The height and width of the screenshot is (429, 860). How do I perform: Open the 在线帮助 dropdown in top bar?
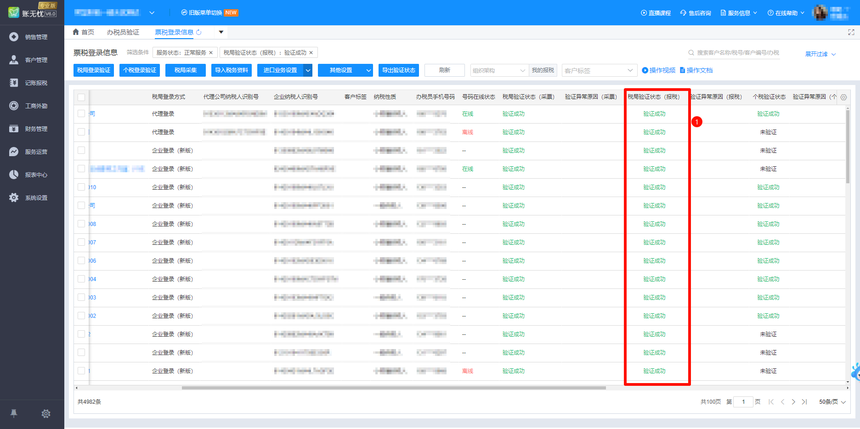coord(786,13)
